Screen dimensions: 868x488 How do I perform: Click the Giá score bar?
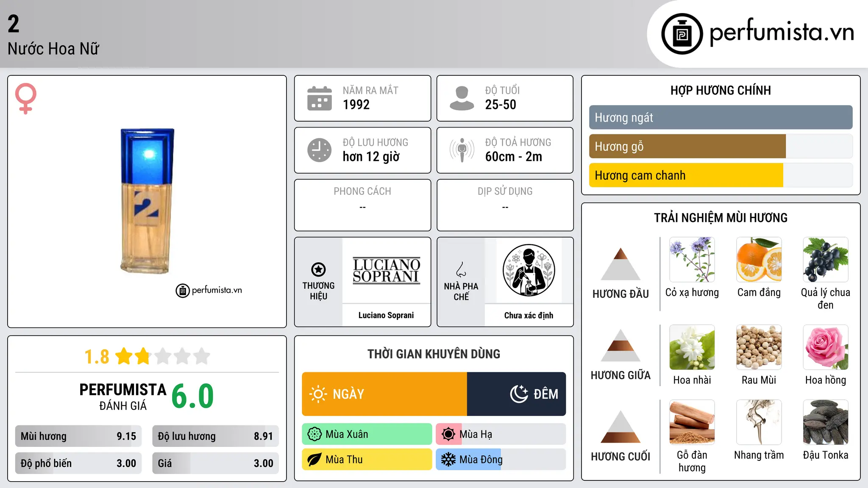point(215,463)
